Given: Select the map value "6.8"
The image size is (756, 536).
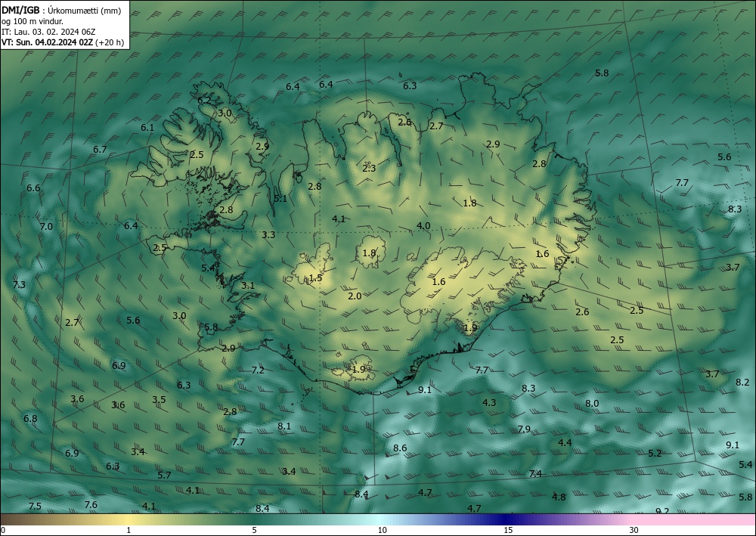Looking at the screenshot, I should coord(30,418).
